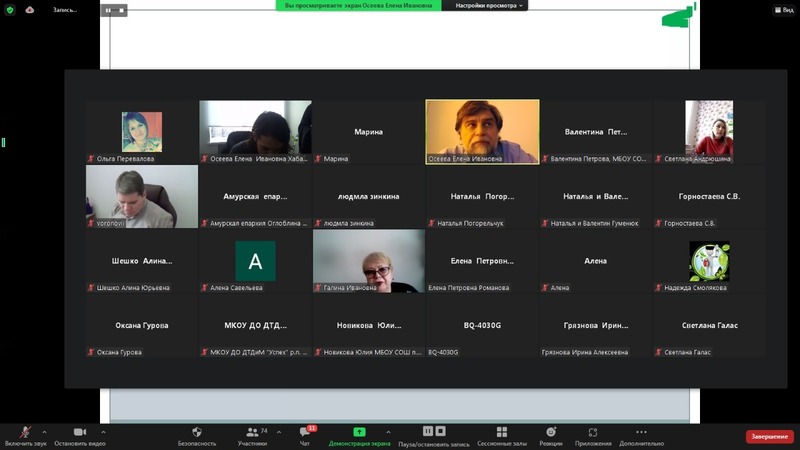Open the Реакции reactions icon
Viewport: 800px width, 450px height.
coord(550,435)
